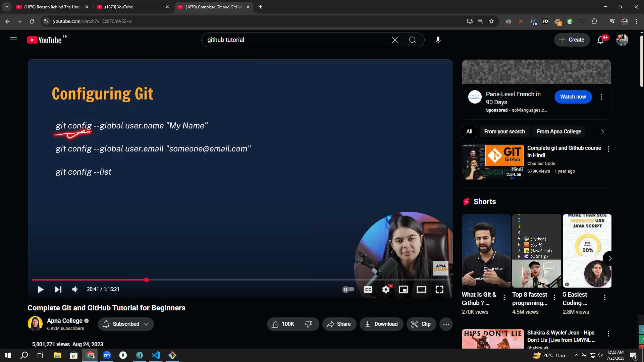Show next Shorts with the arrow

click(x=610, y=258)
